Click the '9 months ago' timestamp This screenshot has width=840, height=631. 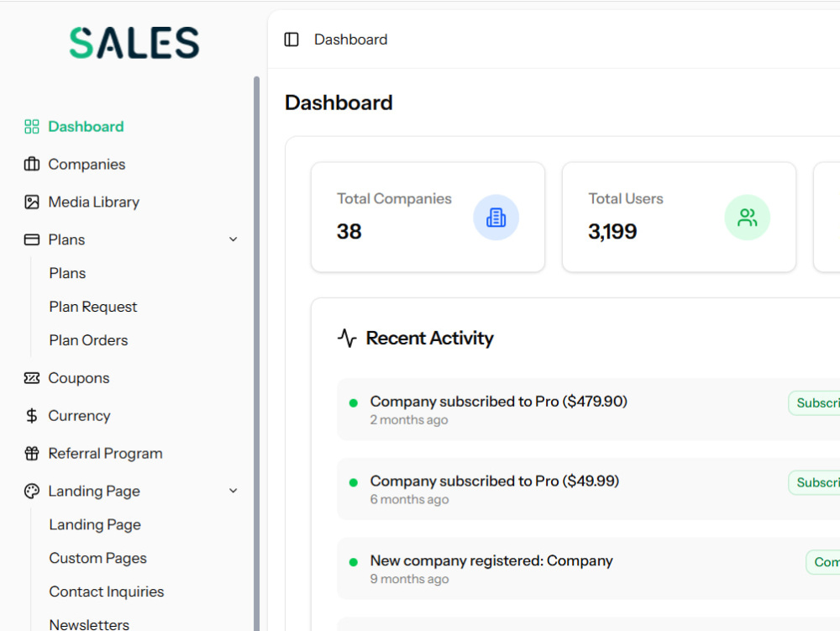pyautogui.click(x=409, y=579)
